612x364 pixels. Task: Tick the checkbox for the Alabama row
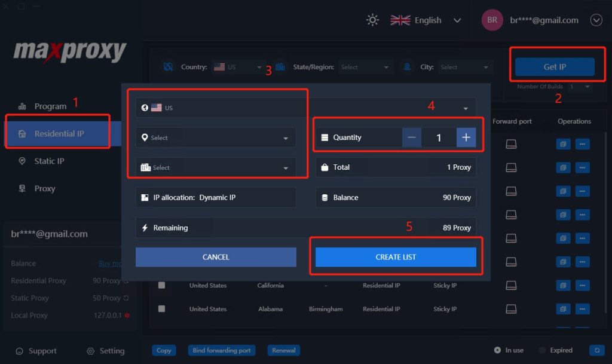[161, 308]
